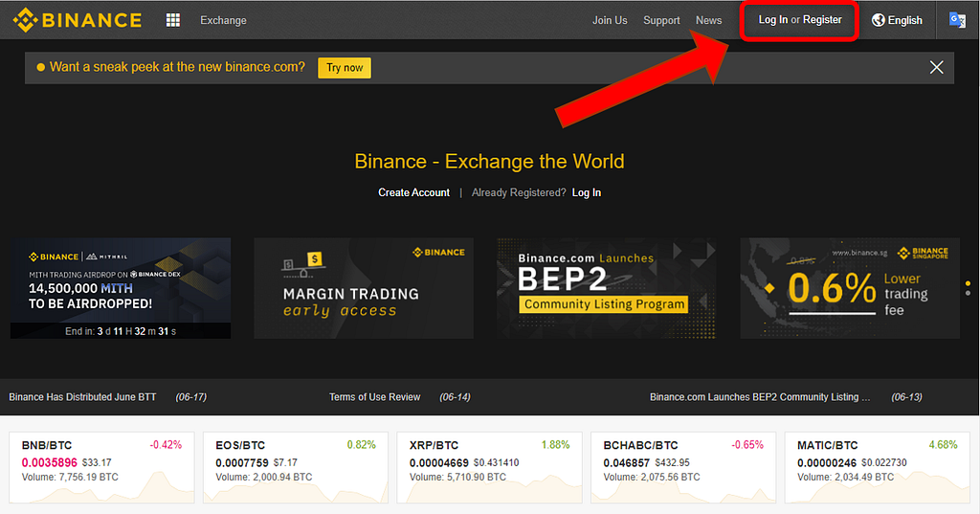Open Terms of Use Review announcement
Image resolution: width=980 pixels, height=514 pixels.
point(375,397)
